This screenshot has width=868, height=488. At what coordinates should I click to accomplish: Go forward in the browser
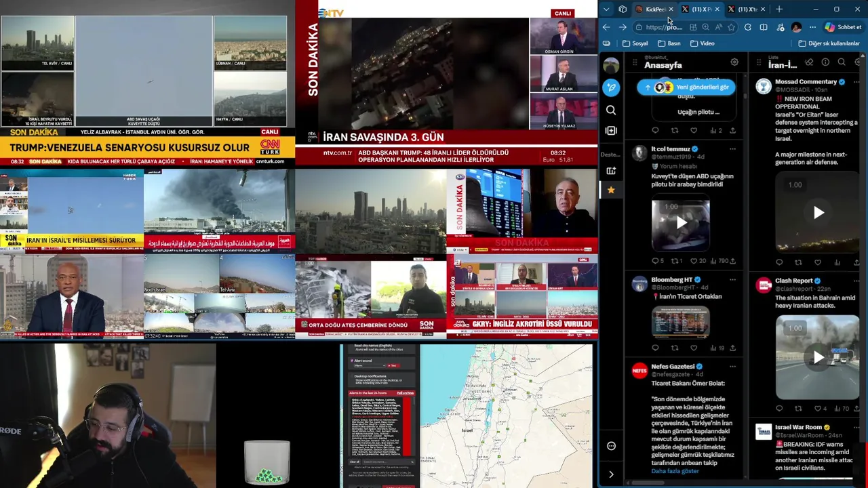click(623, 27)
